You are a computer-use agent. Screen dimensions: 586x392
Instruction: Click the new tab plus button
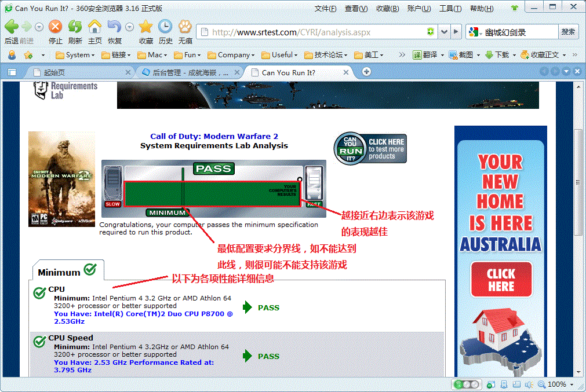367,72
